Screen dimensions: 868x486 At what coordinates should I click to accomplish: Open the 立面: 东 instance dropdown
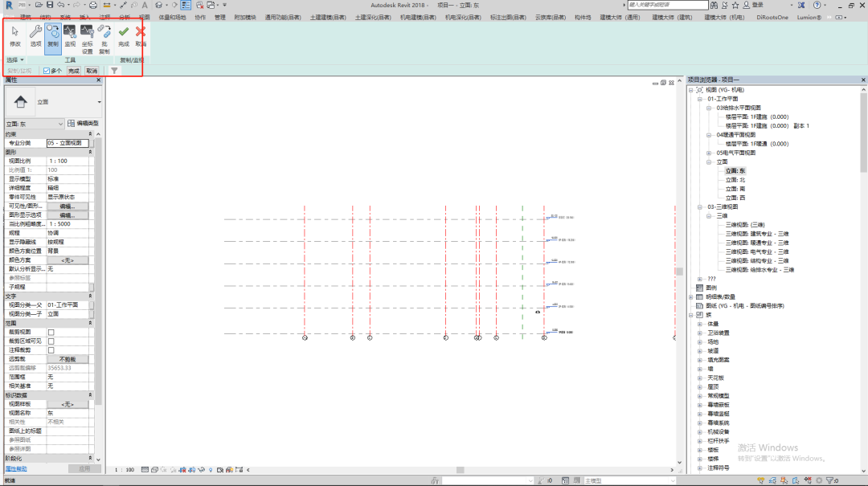[35, 124]
